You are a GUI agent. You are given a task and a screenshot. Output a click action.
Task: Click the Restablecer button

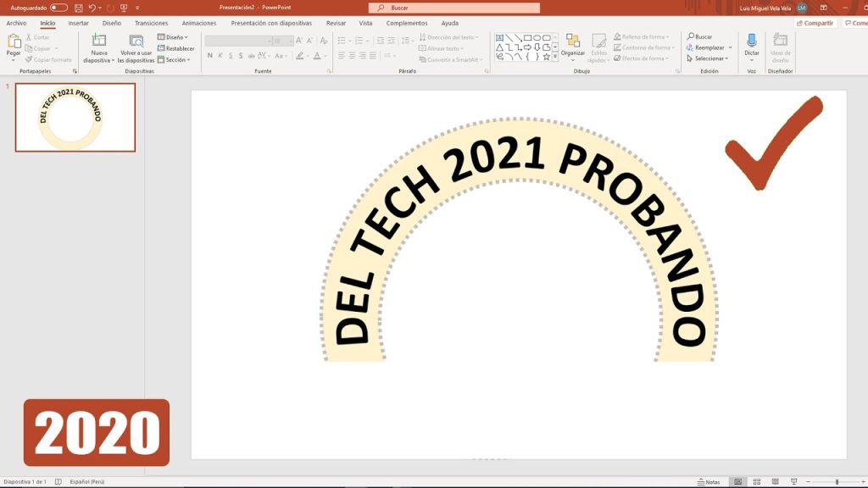pos(176,48)
